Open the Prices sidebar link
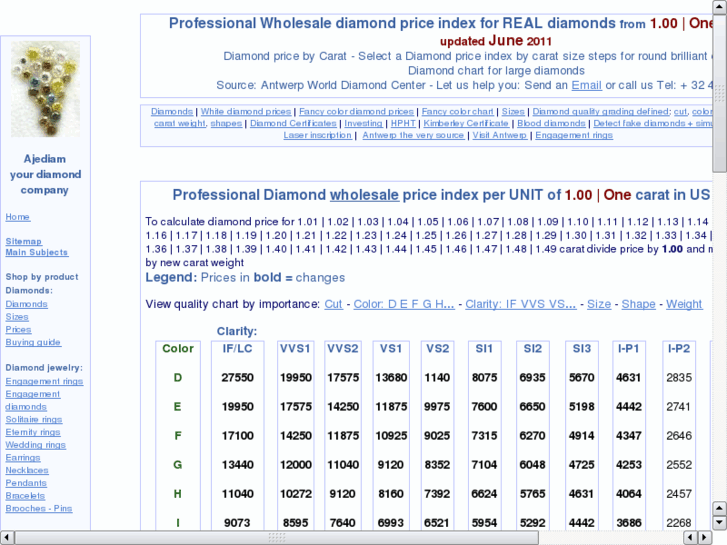This screenshot has width=727, height=545. point(19,329)
